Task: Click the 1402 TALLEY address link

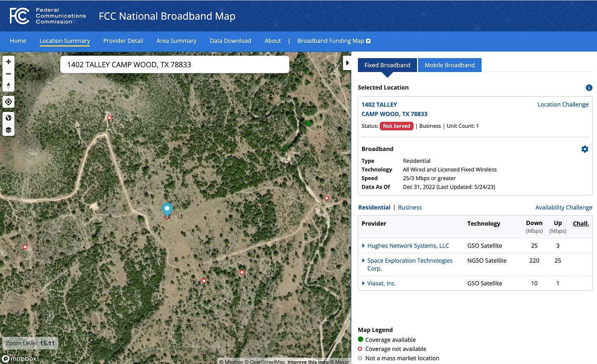Action: point(394,109)
